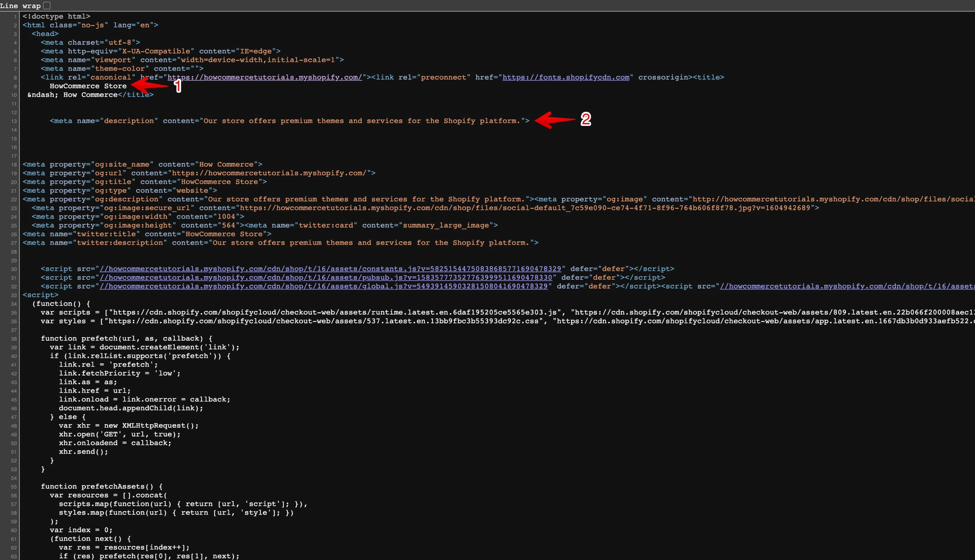The width and height of the screenshot is (975, 560).
Task: Click the meta name="description" tag on line 13
Action: [289, 121]
